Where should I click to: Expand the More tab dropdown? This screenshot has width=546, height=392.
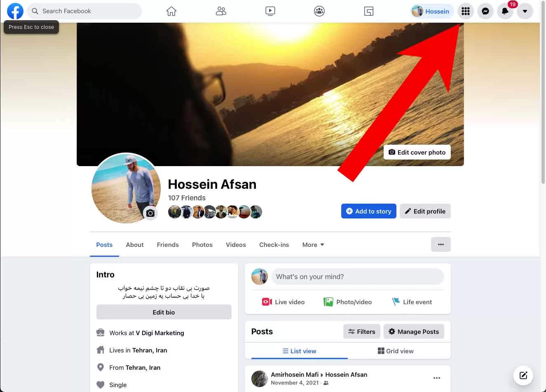313,245
